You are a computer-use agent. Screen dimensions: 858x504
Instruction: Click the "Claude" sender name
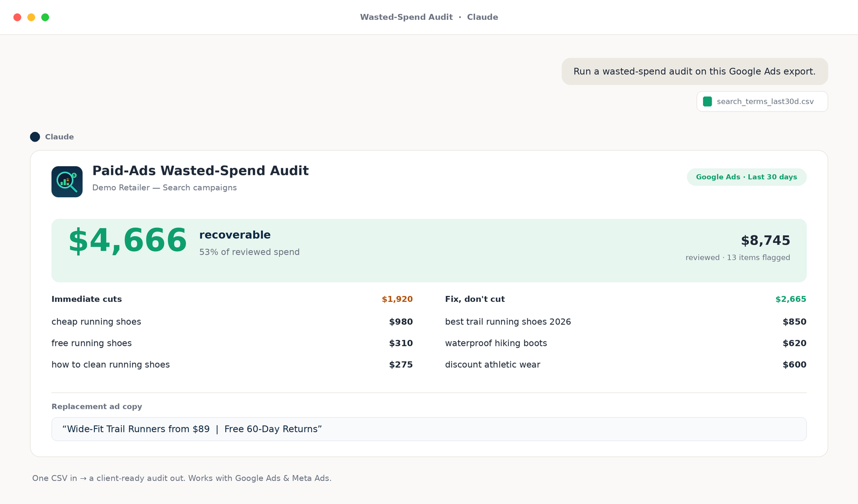tap(60, 137)
